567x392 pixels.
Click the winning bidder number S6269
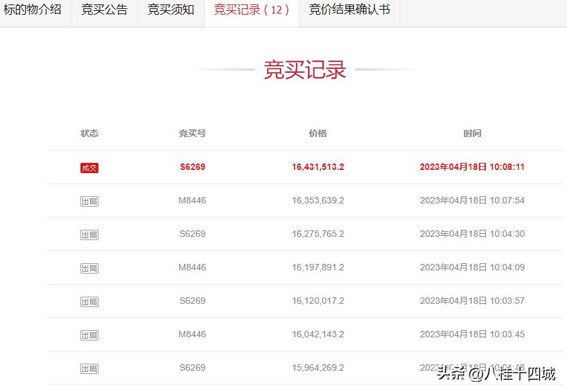192,166
